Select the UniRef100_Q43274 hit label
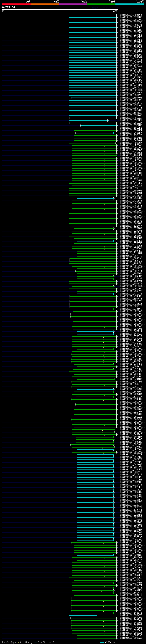The image size is (146, 644). (131, 63)
